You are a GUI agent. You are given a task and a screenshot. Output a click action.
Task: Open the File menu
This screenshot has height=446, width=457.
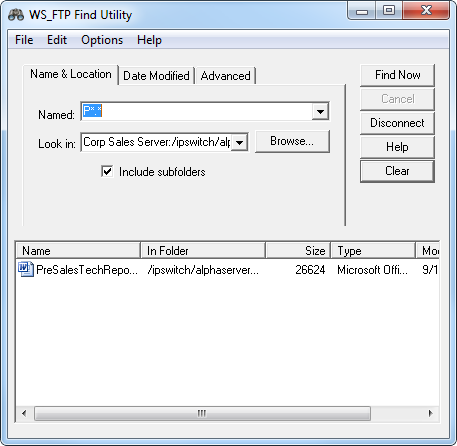tap(24, 40)
